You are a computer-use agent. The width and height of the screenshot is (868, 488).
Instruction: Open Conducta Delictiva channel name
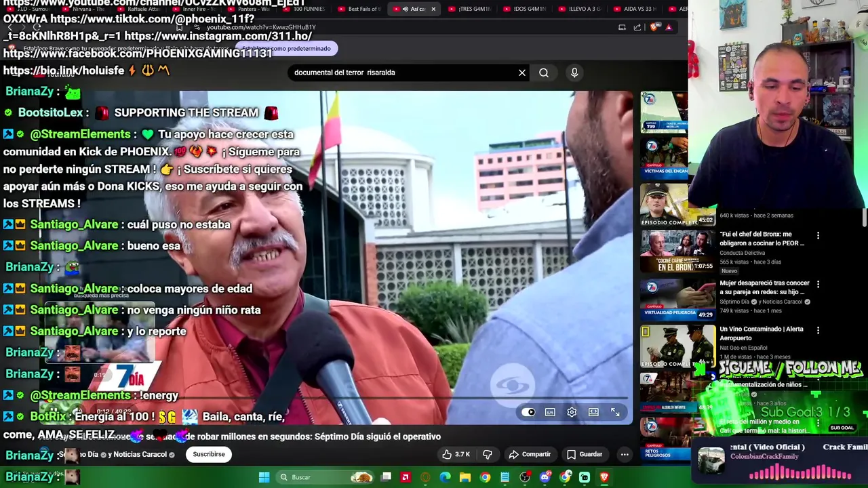[x=742, y=253]
